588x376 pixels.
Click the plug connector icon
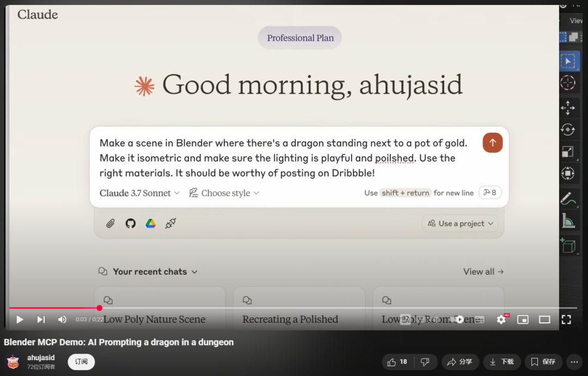click(170, 224)
